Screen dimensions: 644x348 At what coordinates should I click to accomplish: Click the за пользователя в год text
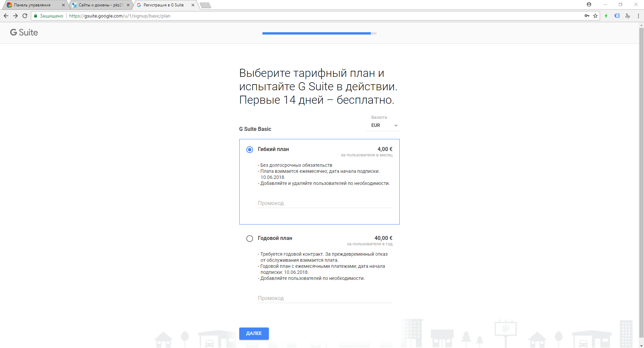pos(369,244)
